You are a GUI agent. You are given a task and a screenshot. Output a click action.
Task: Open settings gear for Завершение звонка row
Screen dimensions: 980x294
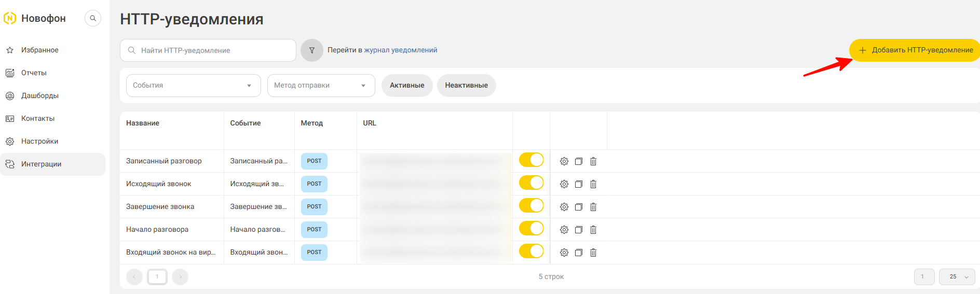564,207
